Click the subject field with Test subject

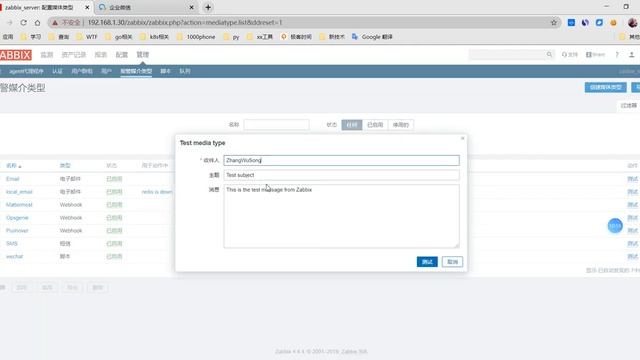341,175
